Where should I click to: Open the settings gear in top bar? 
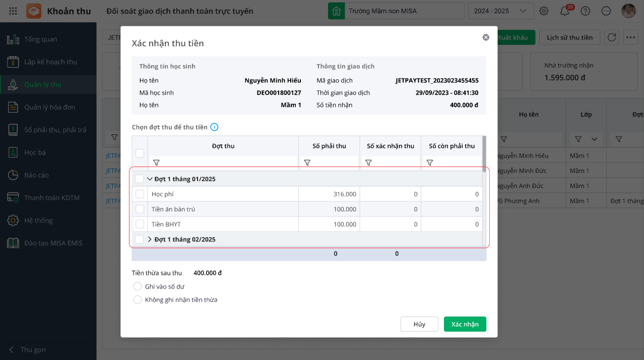coord(544,11)
